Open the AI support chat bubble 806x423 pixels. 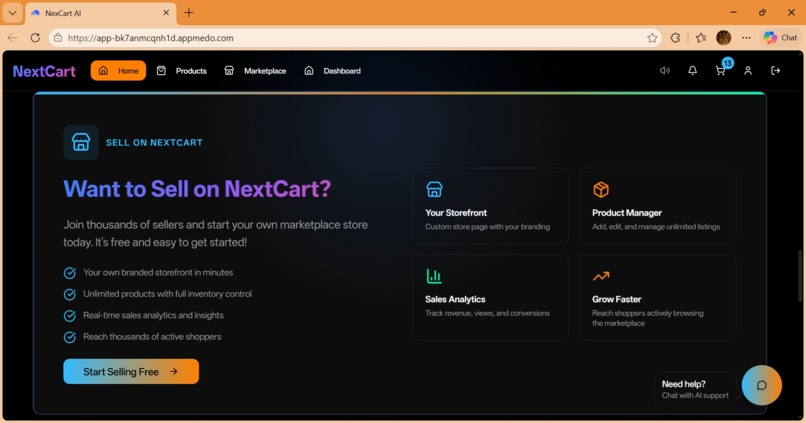pyautogui.click(x=761, y=385)
